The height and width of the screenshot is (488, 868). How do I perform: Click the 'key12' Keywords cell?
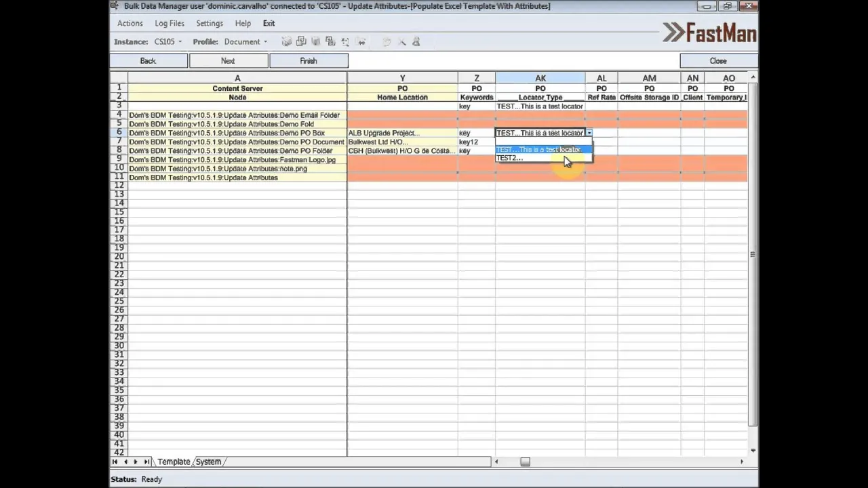coord(477,142)
